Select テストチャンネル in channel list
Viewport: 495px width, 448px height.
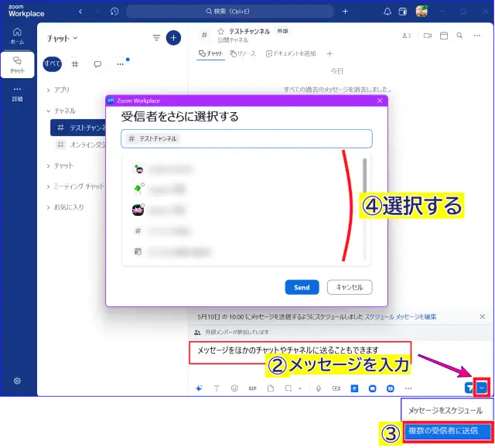coord(78,128)
